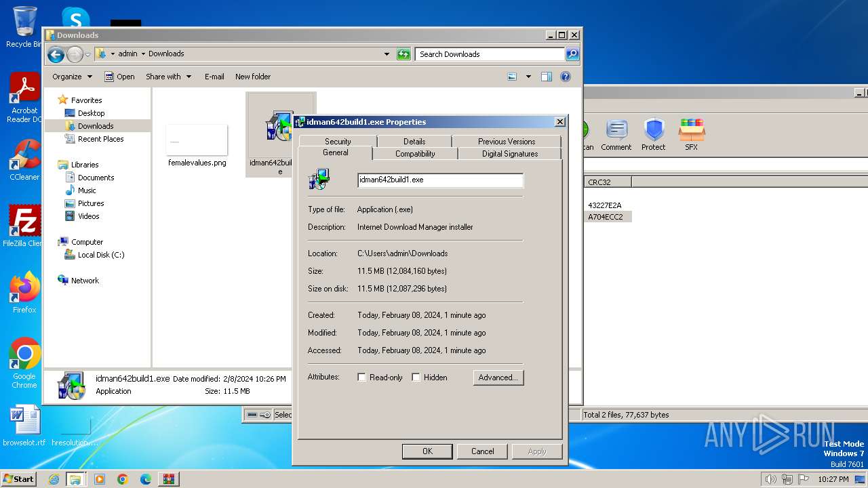
Task: Click Cancel in Properties dialog
Action: point(483,451)
